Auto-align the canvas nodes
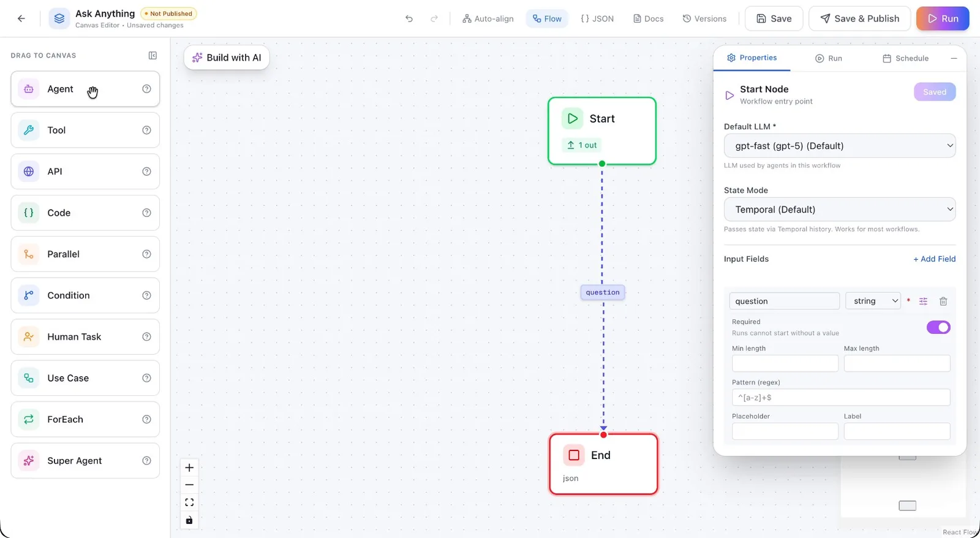 [x=488, y=18]
